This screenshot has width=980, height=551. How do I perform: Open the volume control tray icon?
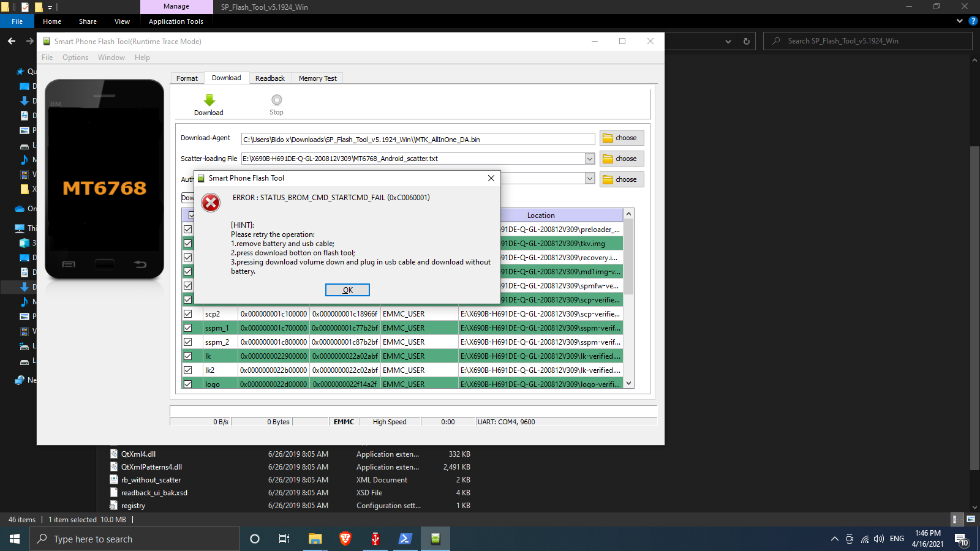879,539
